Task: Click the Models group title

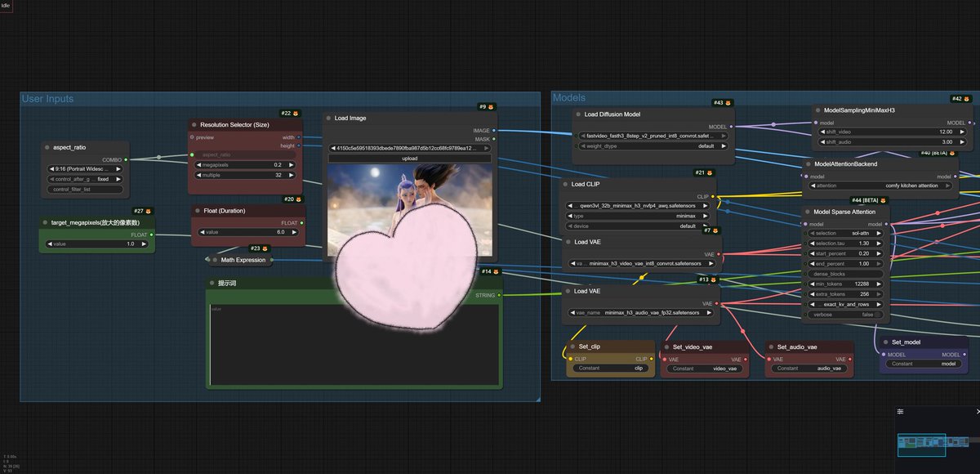Action: coord(569,98)
